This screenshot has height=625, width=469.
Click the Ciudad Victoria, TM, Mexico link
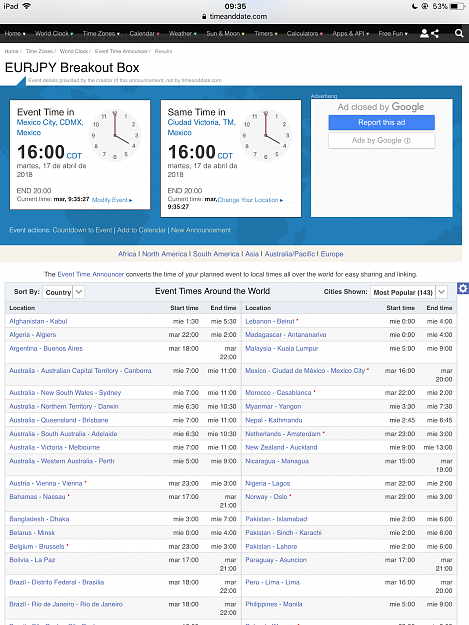tap(202, 127)
